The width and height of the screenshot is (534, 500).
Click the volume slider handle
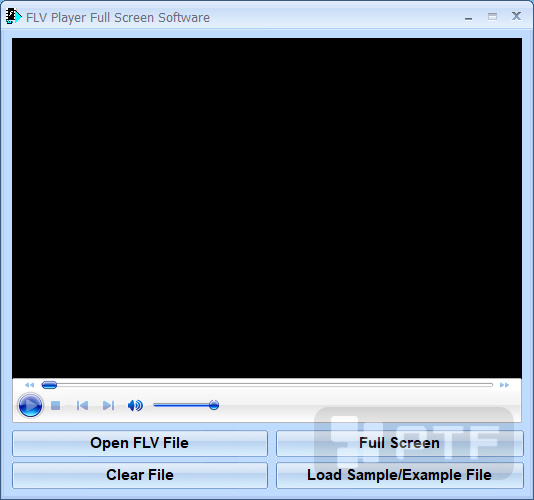(214, 405)
